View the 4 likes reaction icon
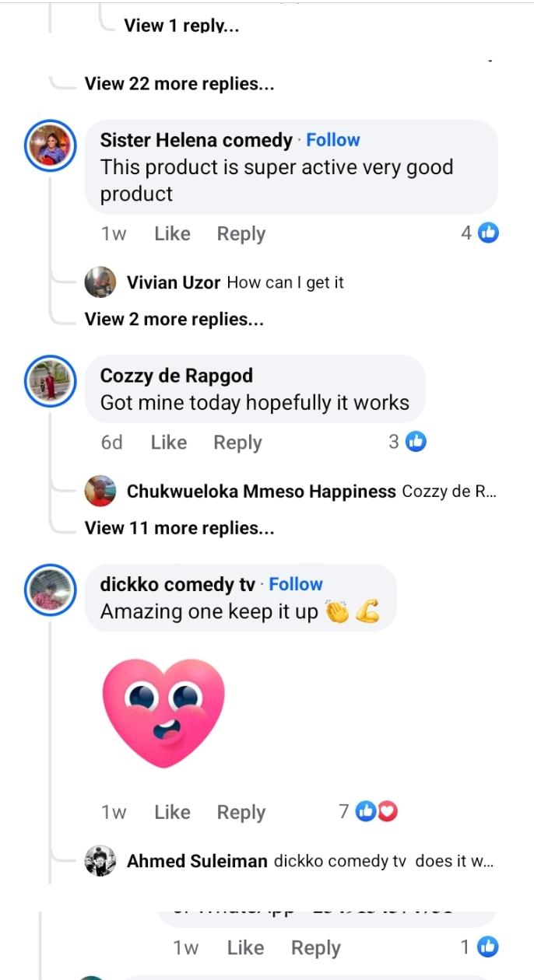The width and height of the screenshot is (534, 980). pyautogui.click(x=487, y=232)
